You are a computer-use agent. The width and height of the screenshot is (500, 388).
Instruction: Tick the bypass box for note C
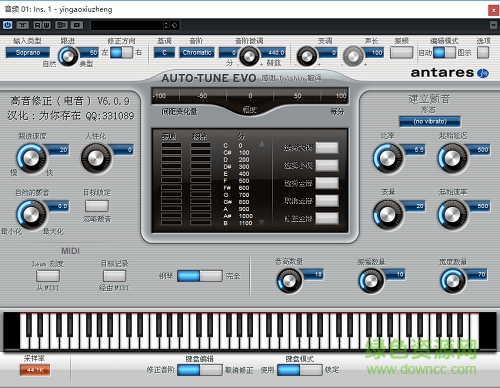(x=171, y=145)
